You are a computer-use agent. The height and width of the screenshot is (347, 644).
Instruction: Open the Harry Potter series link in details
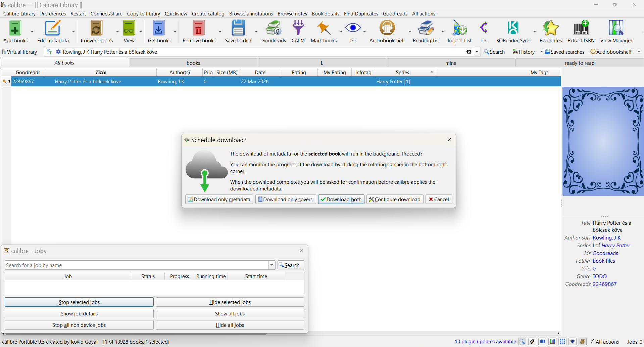coord(616,245)
